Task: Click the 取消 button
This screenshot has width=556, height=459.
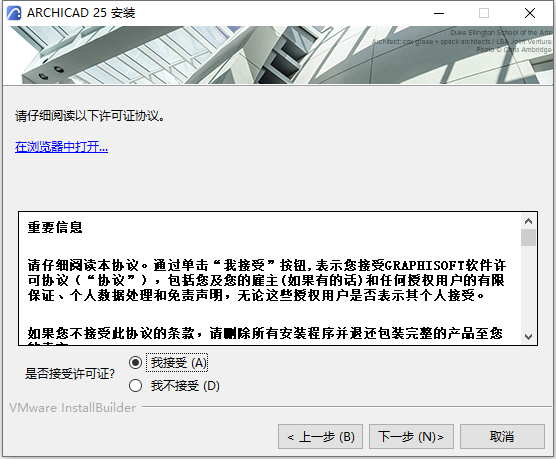Action: (502, 437)
